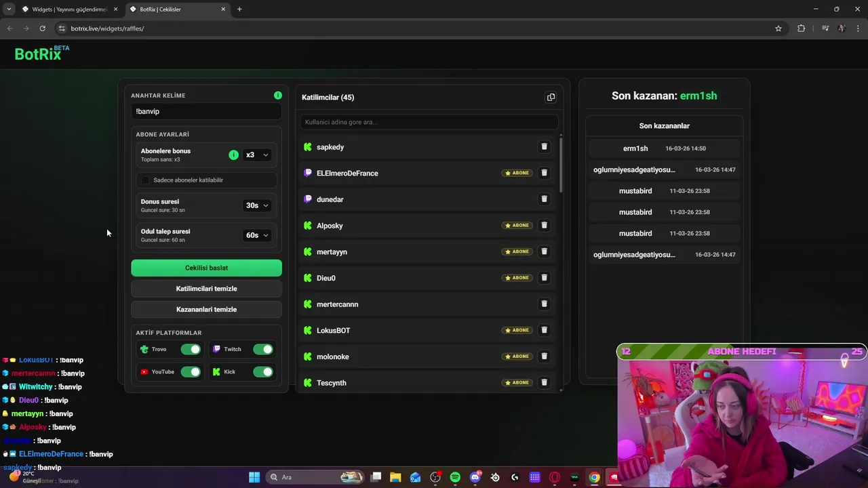868x488 pixels.
Task: Delete Tescynth from the participants
Action: 544,383
